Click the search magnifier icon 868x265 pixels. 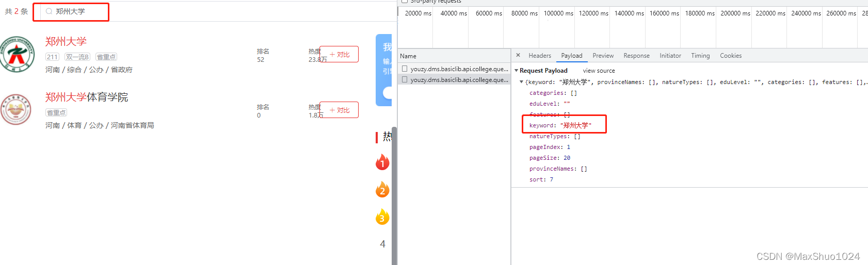click(49, 11)
